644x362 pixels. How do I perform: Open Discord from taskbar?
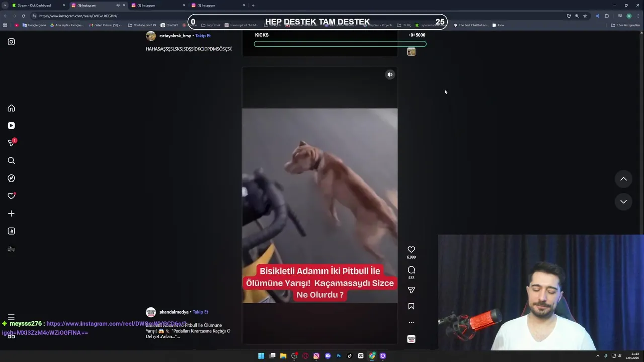(x=328, y=356)
